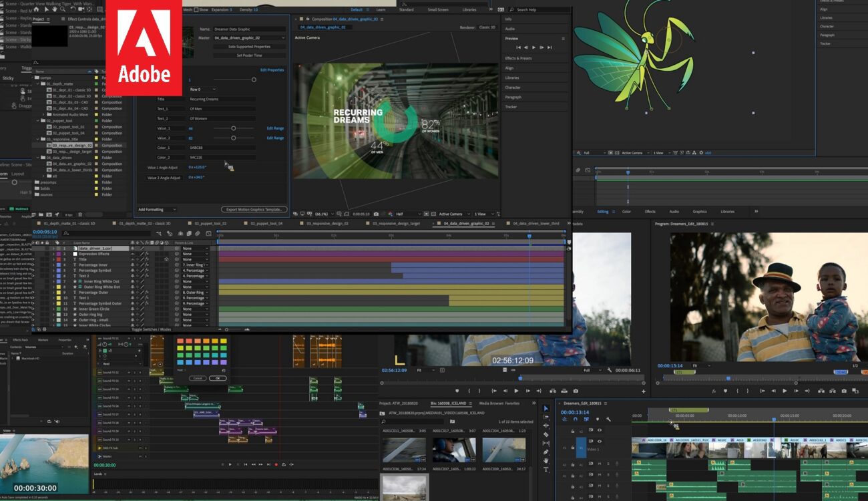Jump to first frame in Preview panel
Viewport: 868px width, 501px height.
pos(517,47)
